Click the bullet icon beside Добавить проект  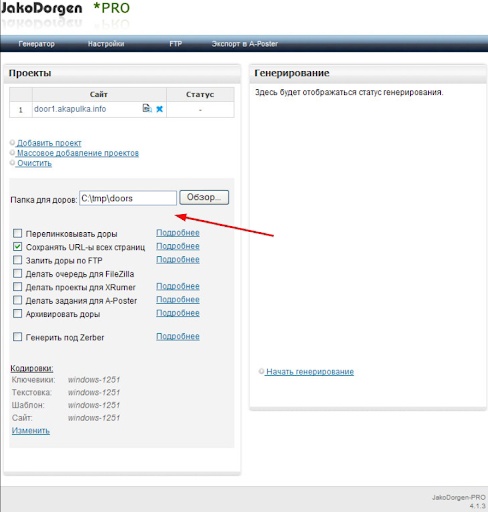[x=12, y=143]
